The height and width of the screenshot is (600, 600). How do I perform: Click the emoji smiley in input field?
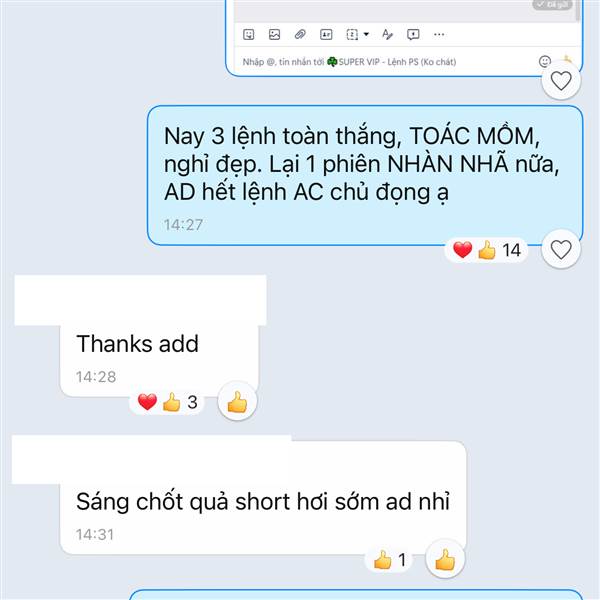click(545, 61)
